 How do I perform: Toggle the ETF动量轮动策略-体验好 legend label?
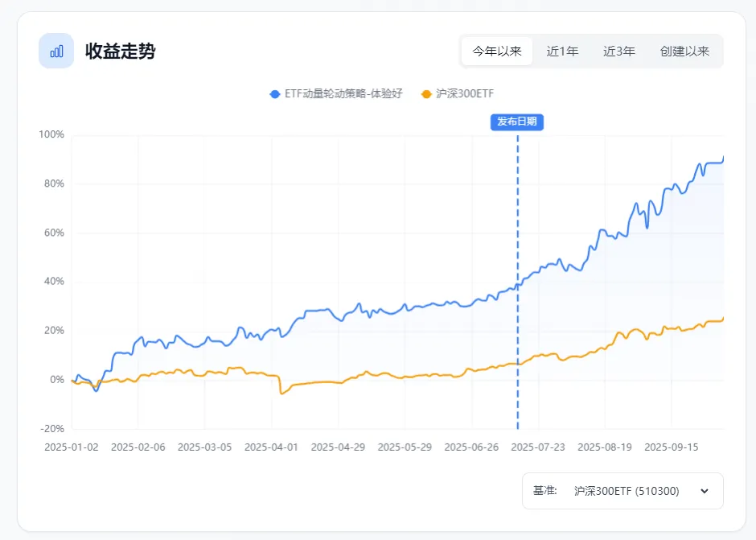coord(343,94)
